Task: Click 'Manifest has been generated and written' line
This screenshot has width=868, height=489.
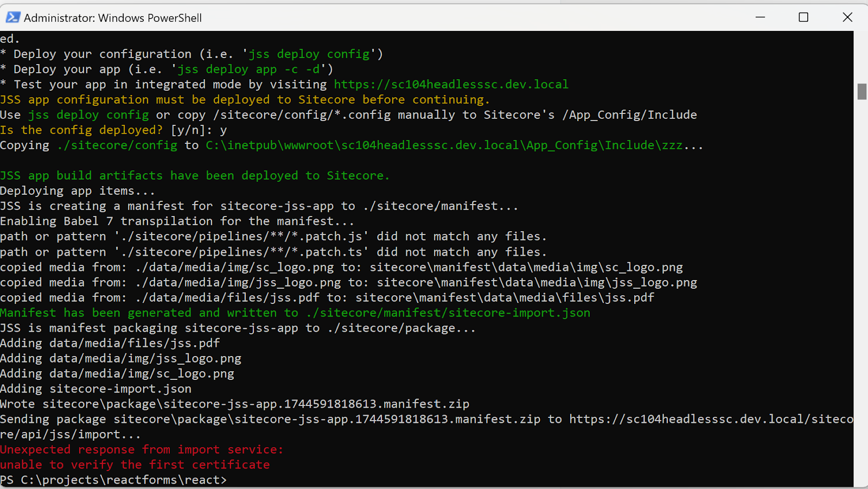Action: (x=295, y=313)
